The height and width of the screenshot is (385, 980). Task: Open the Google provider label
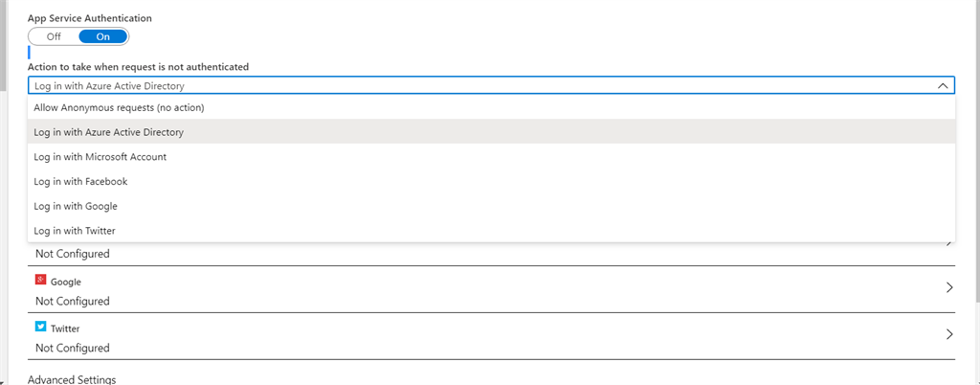66,282
